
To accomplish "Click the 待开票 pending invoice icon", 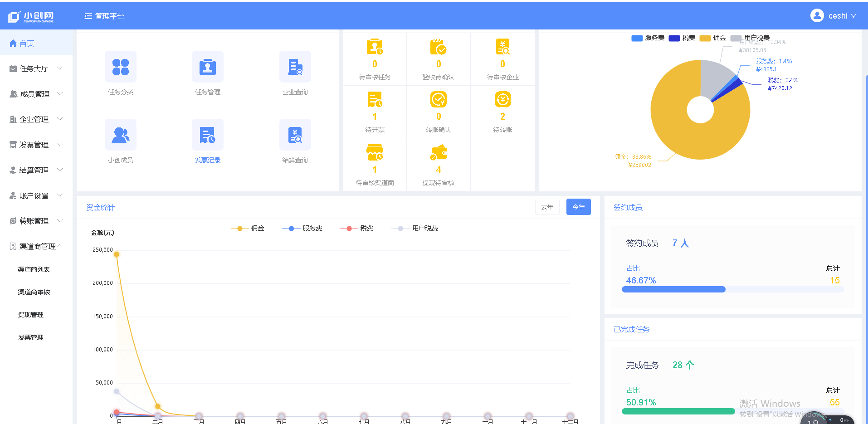I will 375,99.
